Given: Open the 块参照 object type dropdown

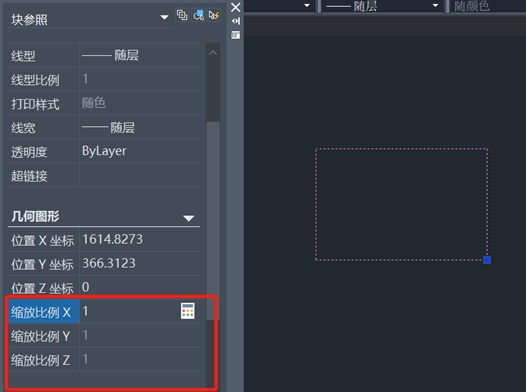Looking at the screenshot, I should (x=164, y=17).
